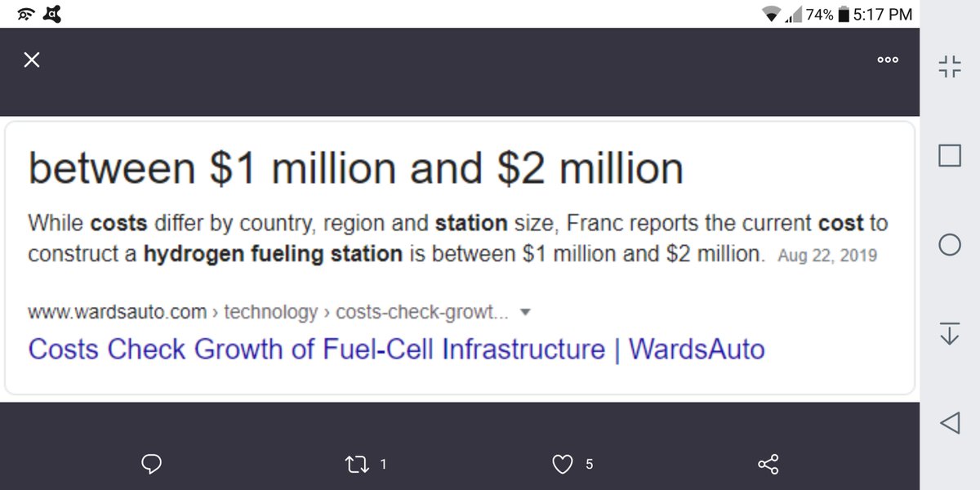Tap the cellular signal strength icon

click(791, 14)
